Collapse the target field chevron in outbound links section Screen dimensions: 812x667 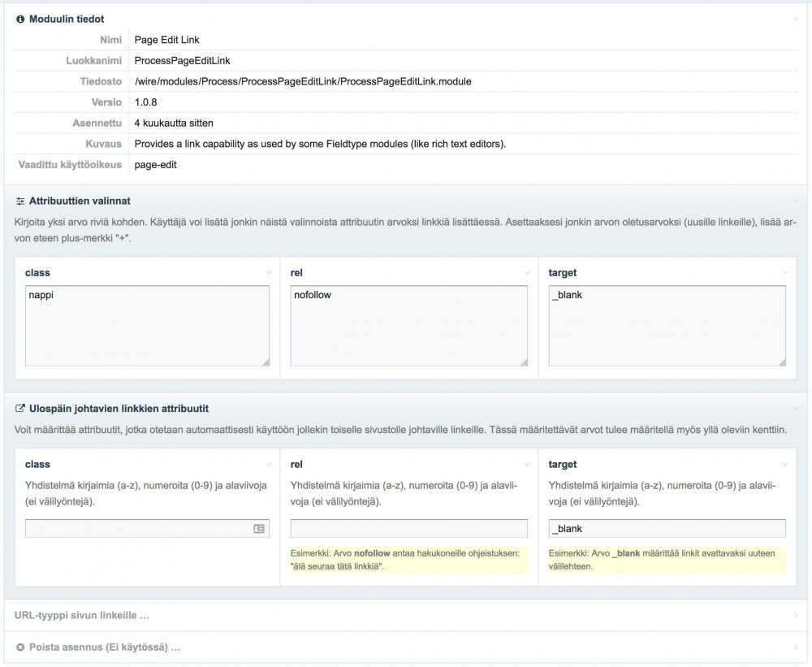[784, 465]
